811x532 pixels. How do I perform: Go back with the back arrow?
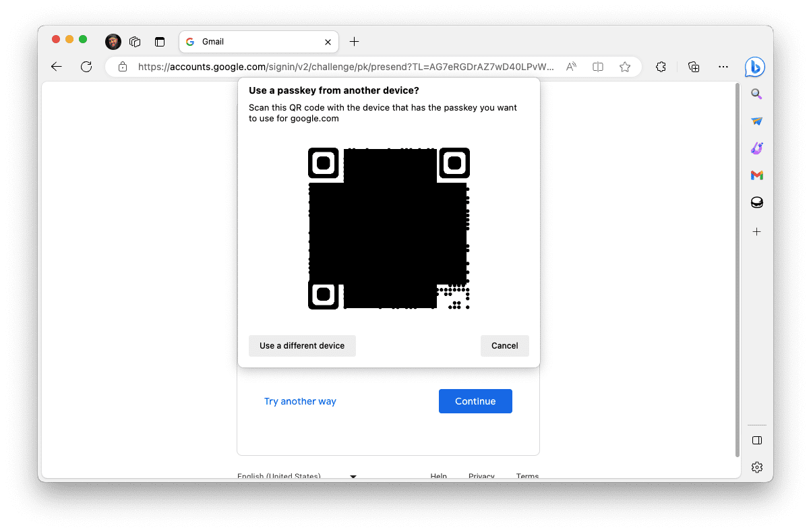point(57,67)
